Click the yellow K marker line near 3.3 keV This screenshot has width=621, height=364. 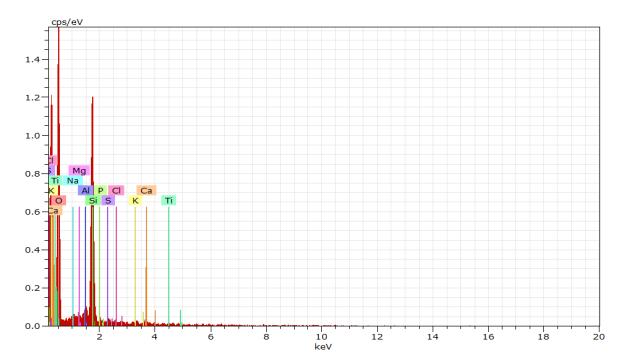point(135,265)
